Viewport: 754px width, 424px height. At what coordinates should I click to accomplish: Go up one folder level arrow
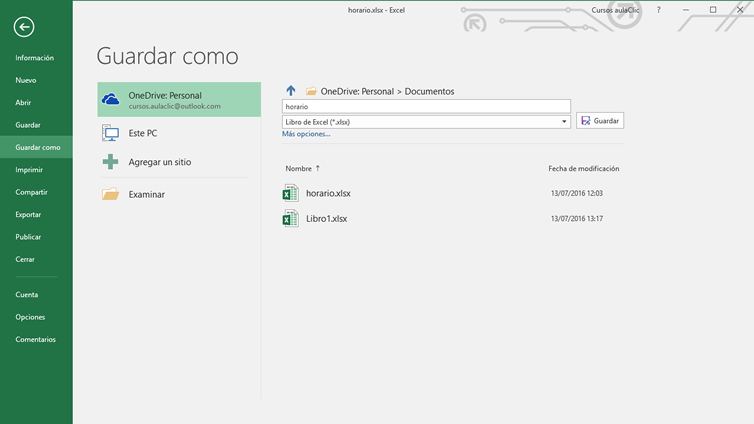point(291,90)
